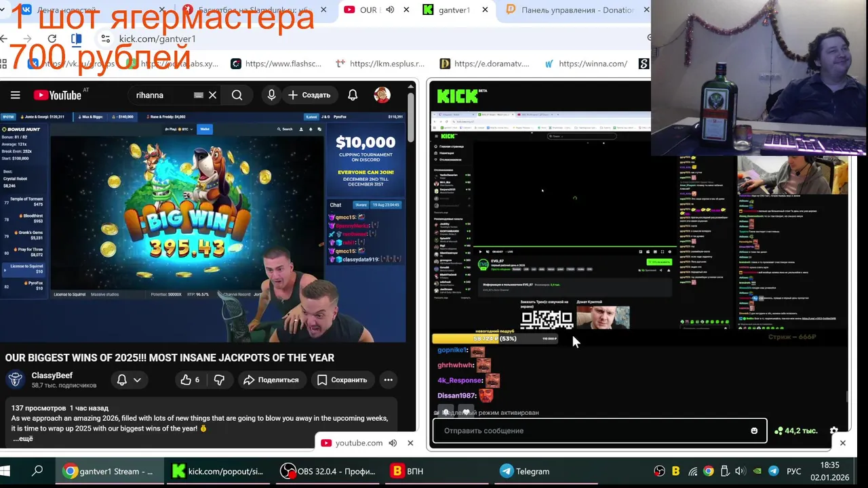Mute the youtube.com media popup speaker
The image size is (868, 488).
(393, 443)
